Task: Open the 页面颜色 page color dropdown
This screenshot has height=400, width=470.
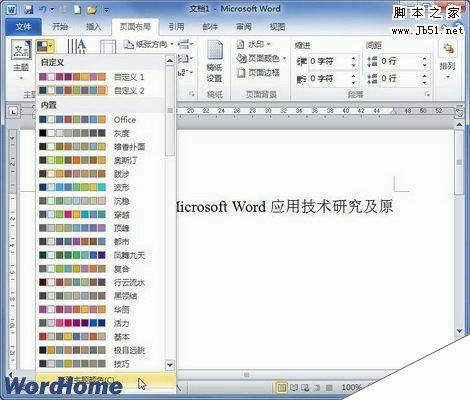Action: tap(261, 58)
